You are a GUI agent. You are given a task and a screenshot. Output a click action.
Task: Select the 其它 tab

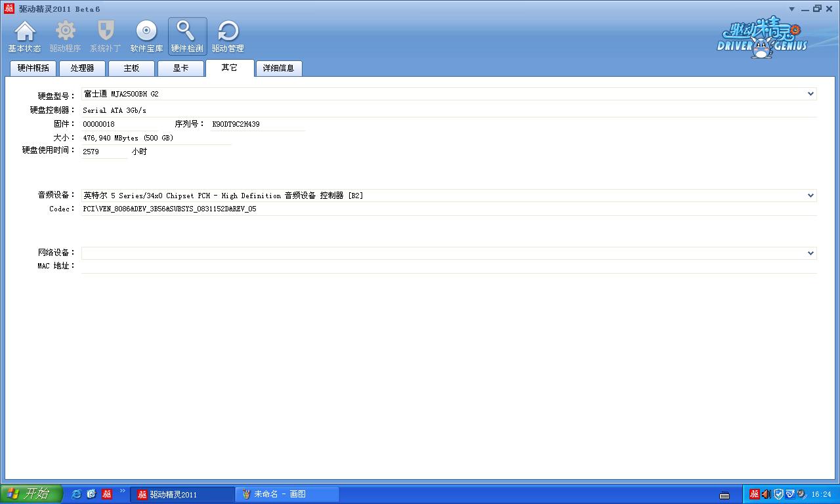[x=230, y=68]
